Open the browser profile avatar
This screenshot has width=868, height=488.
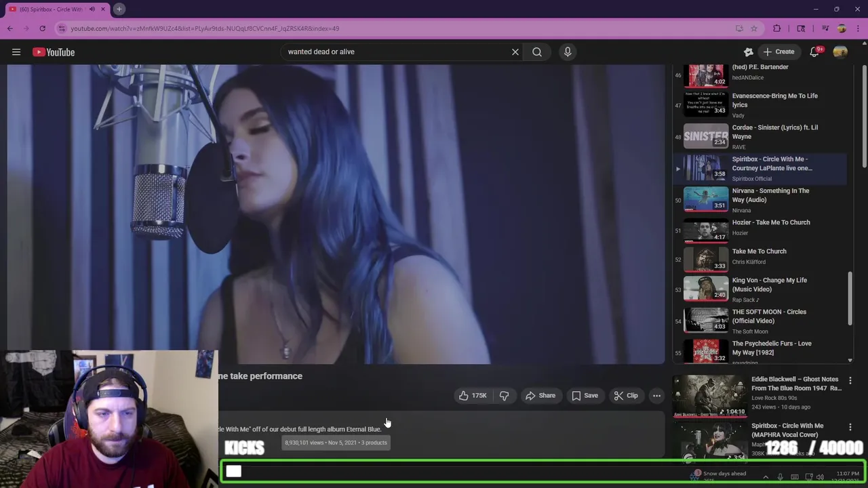[x=842, y=28]
